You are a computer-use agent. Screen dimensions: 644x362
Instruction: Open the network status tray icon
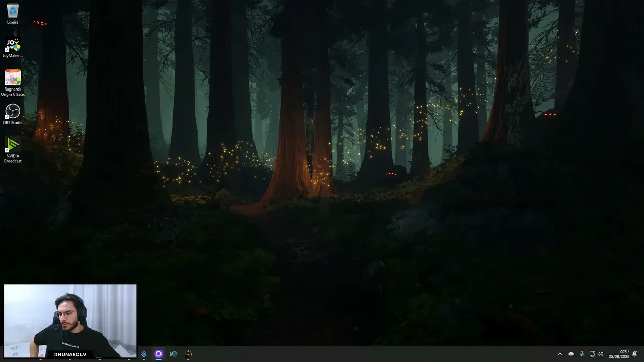point(592,354)
